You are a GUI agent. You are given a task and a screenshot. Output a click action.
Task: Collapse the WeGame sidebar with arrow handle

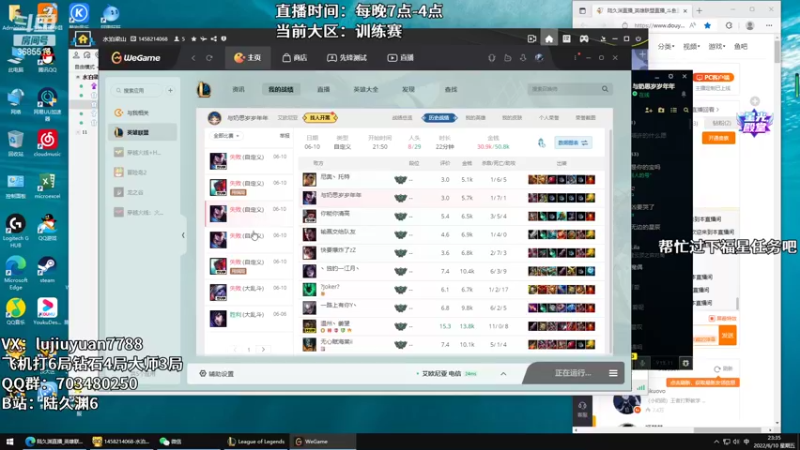tap(183, 235)
